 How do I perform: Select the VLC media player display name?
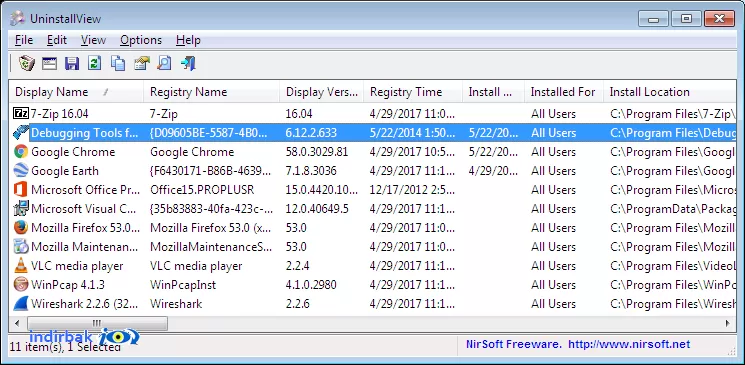[x=77, y=266]
